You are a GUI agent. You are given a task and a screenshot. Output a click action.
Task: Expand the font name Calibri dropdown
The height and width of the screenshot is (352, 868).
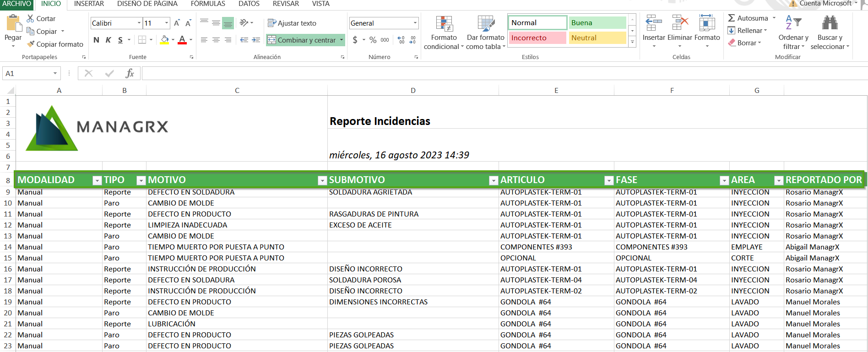(x=139, y=23)
